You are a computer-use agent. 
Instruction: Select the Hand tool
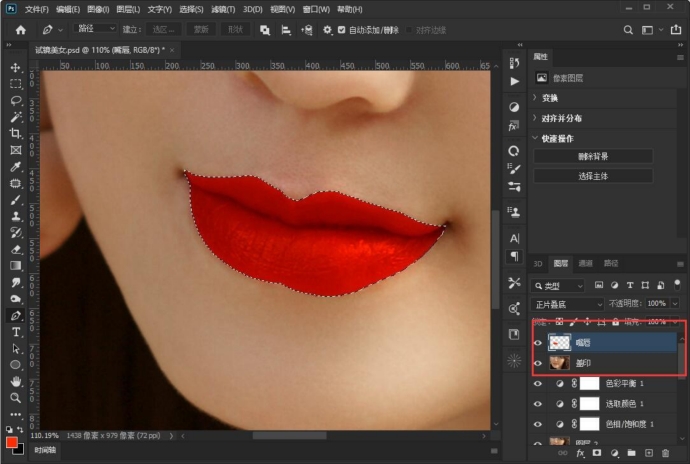click(x=16, y=381)
